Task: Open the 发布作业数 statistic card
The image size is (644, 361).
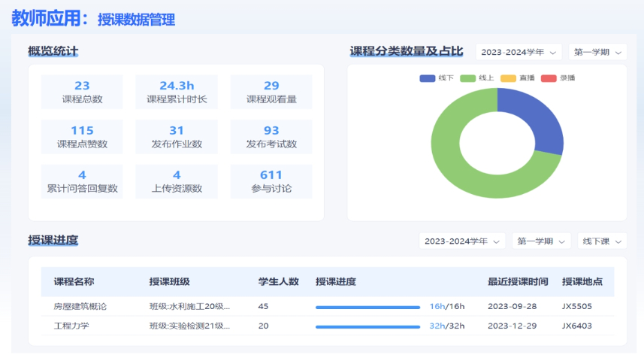Action: [x=177, y=137]
